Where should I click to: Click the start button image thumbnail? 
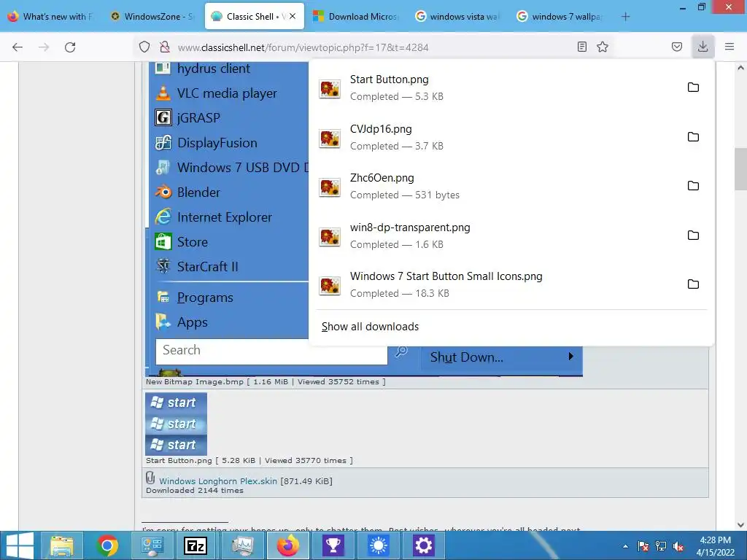point(177,424)
